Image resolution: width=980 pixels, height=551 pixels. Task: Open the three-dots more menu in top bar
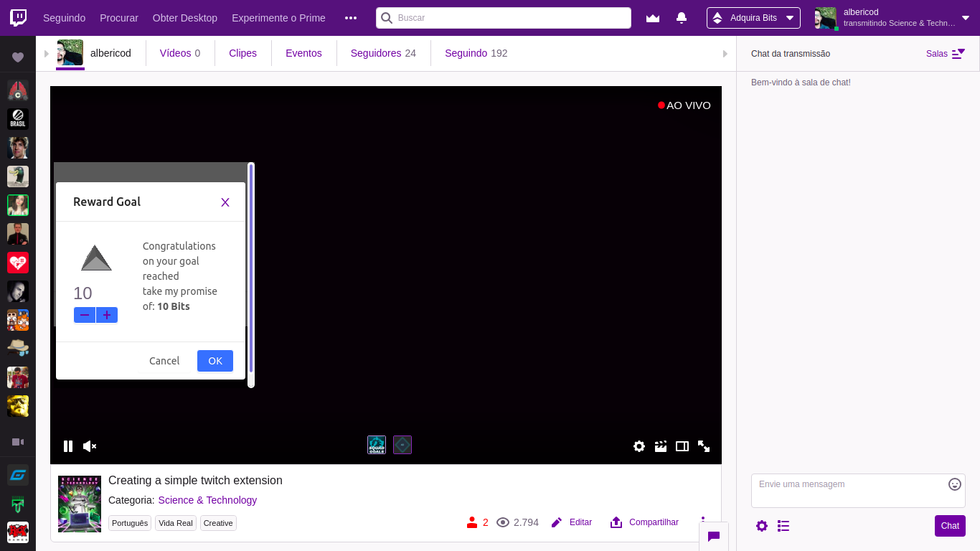pos(351,18)
